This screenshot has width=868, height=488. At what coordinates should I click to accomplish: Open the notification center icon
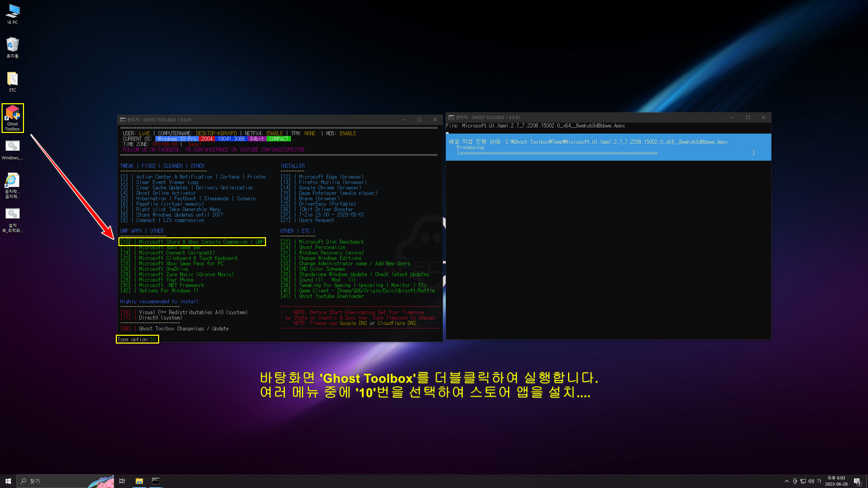coord(857,481)
